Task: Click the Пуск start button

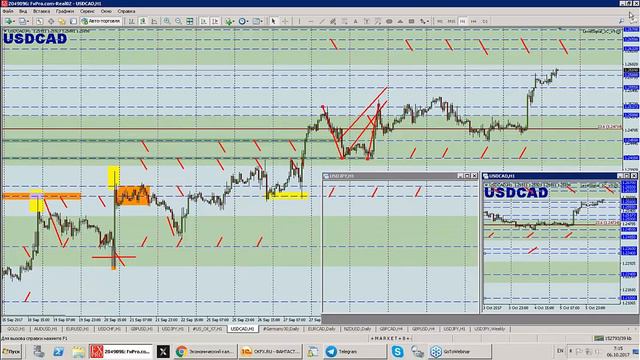Action: pyautogui.click(x=11, y=351)
